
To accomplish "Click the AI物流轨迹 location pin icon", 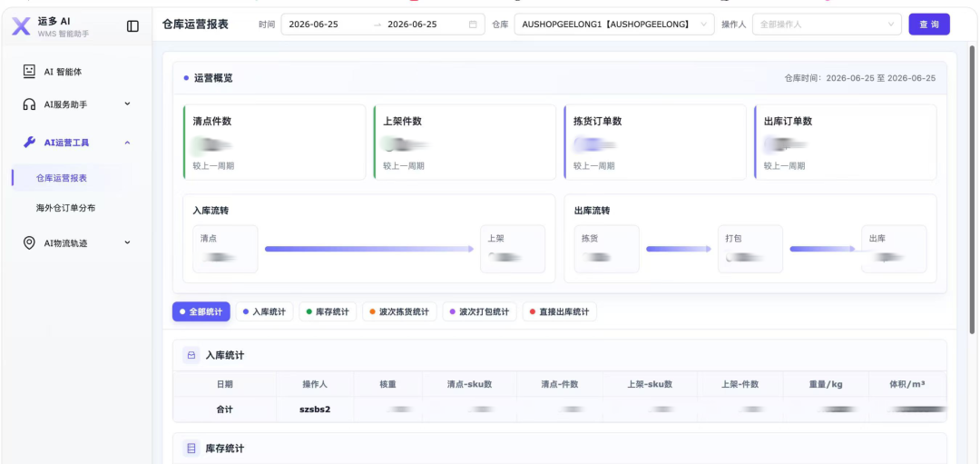I will pos(29,242).
